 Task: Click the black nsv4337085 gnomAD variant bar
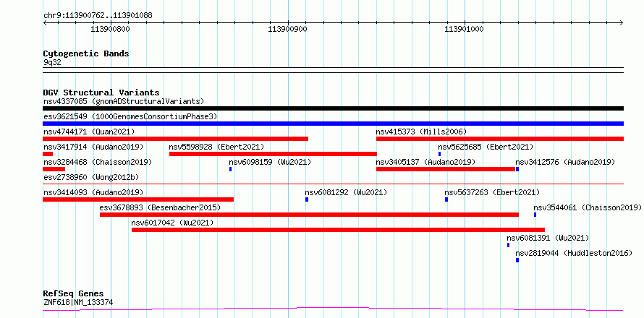click(x=333, y=108)
